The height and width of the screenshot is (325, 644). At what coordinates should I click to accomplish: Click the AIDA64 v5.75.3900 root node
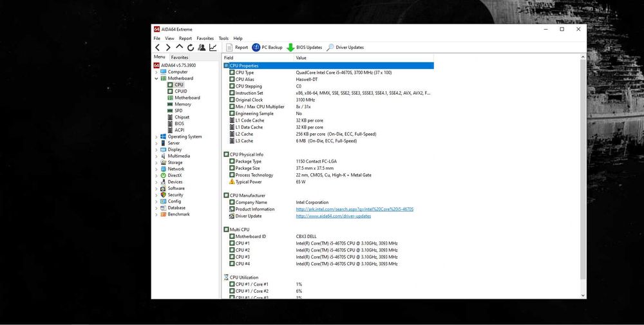[178, 65]
